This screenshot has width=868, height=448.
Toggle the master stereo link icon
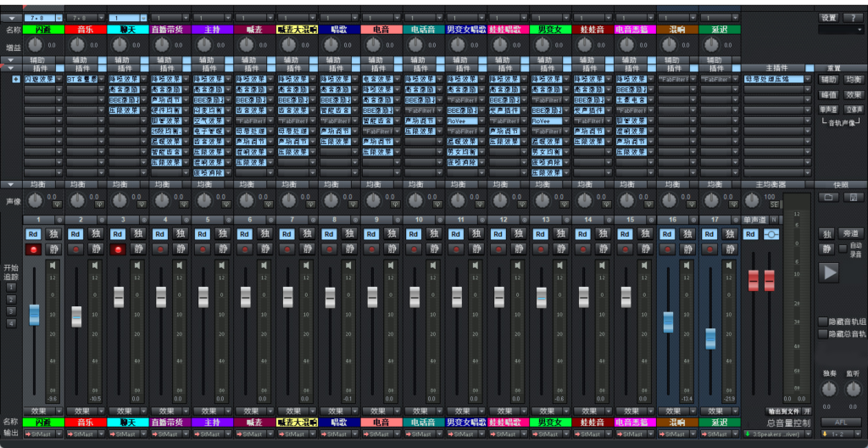pyautogui.click(x=771, y=234)
